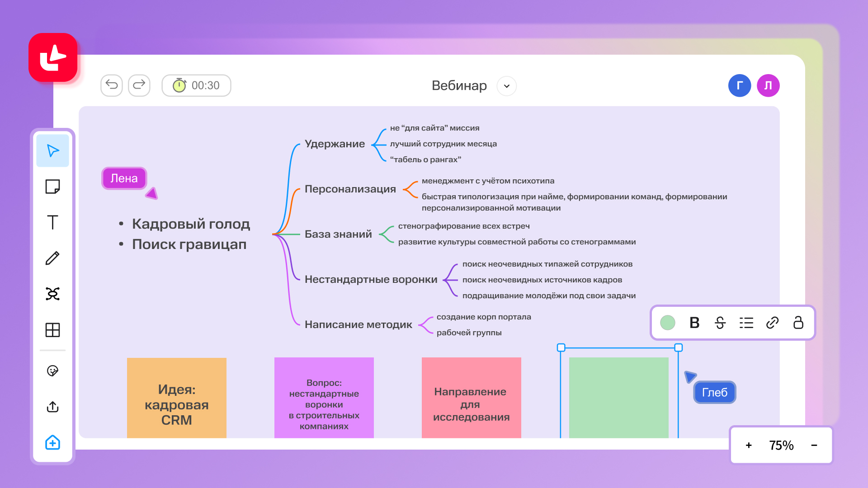Toggle strikethrough formatting
The image size is (868, 488).
tap(720, 323)
